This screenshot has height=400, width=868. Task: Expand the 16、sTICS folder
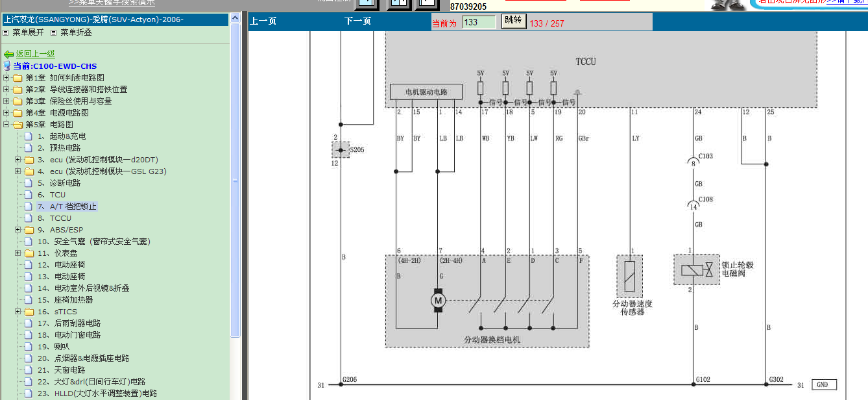tap(18, 312)
